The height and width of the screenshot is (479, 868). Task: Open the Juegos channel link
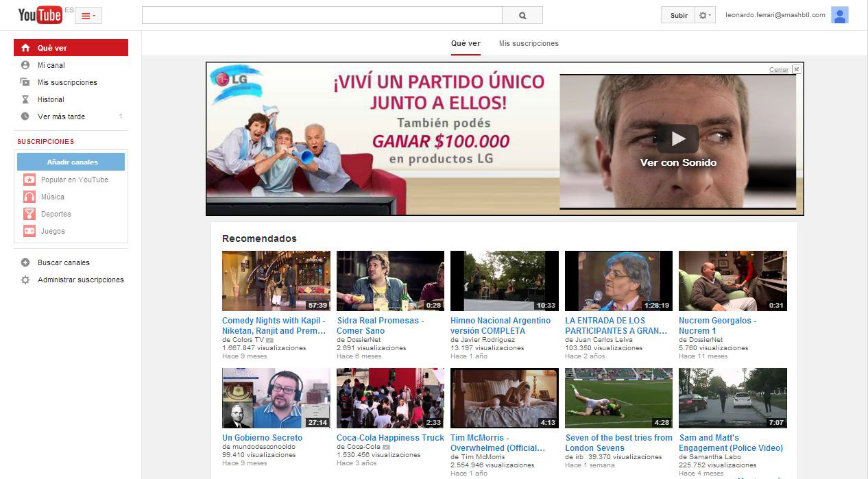click(53, 231)
